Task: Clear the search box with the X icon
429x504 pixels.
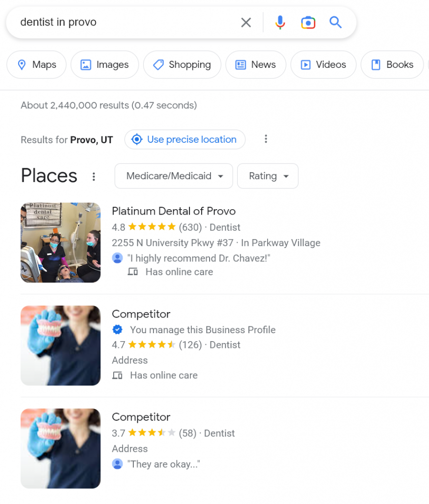Action: (246, 23)
